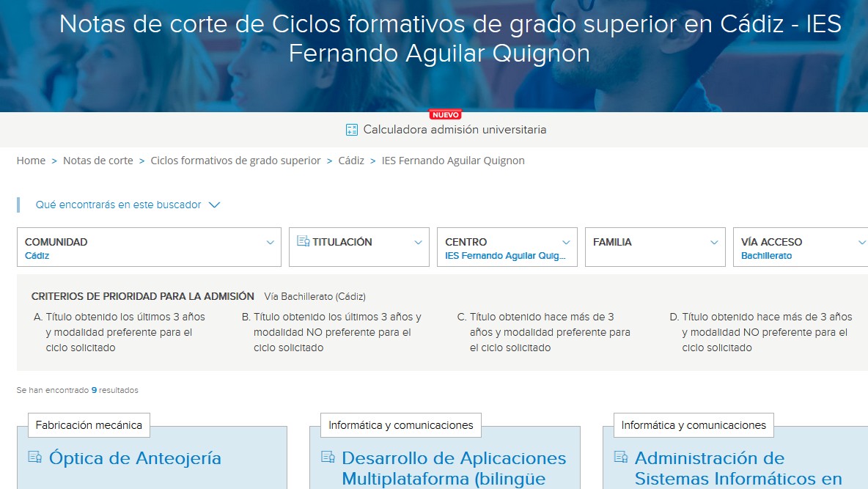Image resolution: width=868 pixels, height=489 pixels.
Task: Open the FAMILIA dropdown
Action: click(x=655, y=247)
